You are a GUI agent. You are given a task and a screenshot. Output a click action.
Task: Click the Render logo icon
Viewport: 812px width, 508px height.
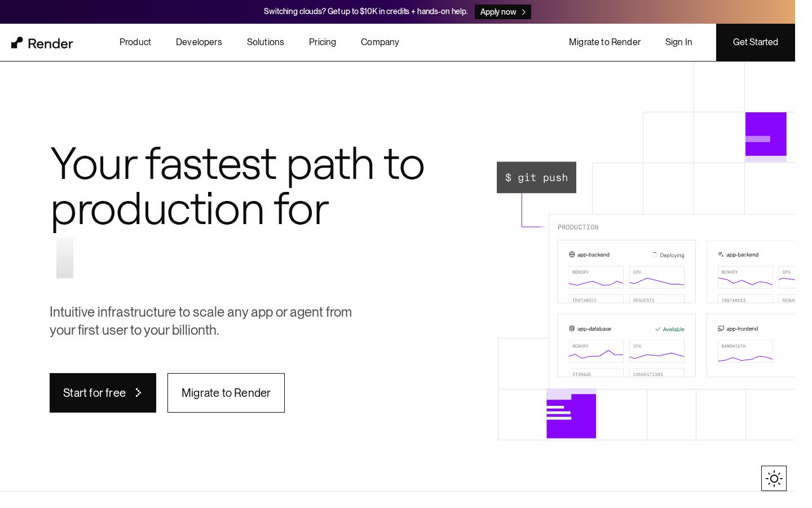pyautogui.click(x=17, y=43)
